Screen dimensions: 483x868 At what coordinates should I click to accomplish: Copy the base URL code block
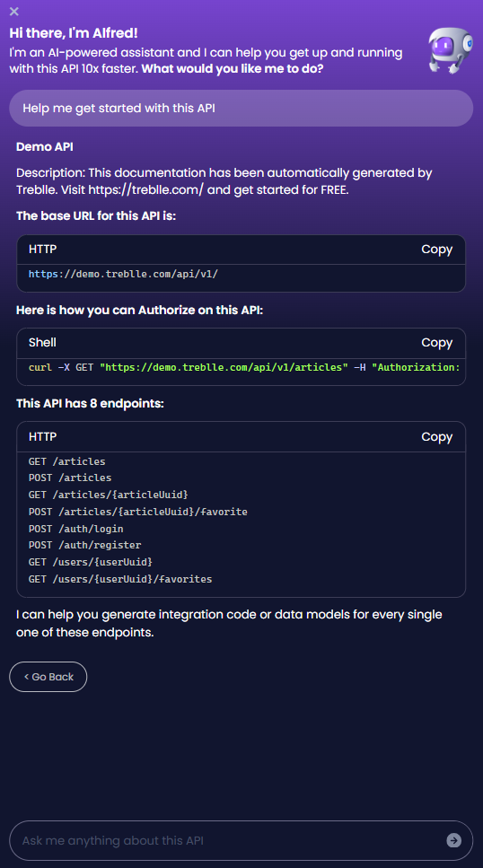tap(436, 250)
